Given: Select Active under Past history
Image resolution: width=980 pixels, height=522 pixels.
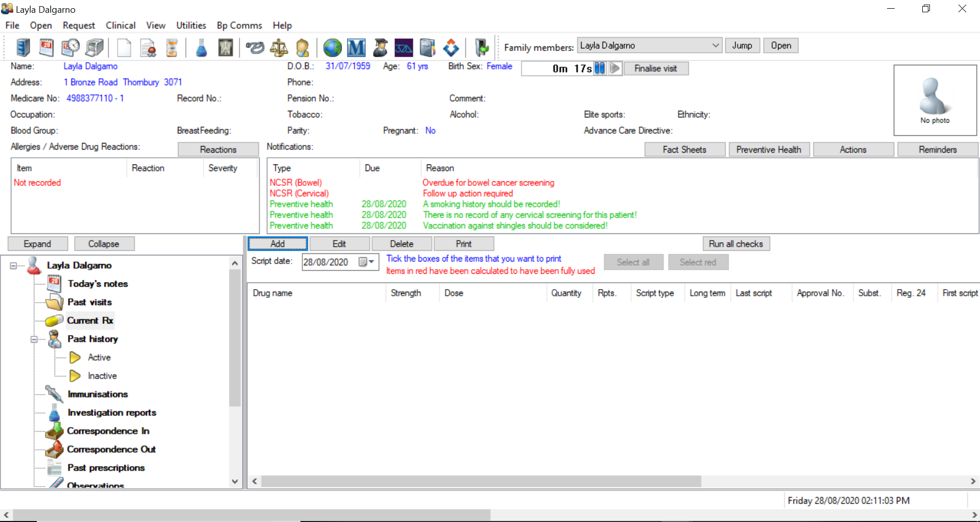Looking at the screenshot, I should (99, 357).
